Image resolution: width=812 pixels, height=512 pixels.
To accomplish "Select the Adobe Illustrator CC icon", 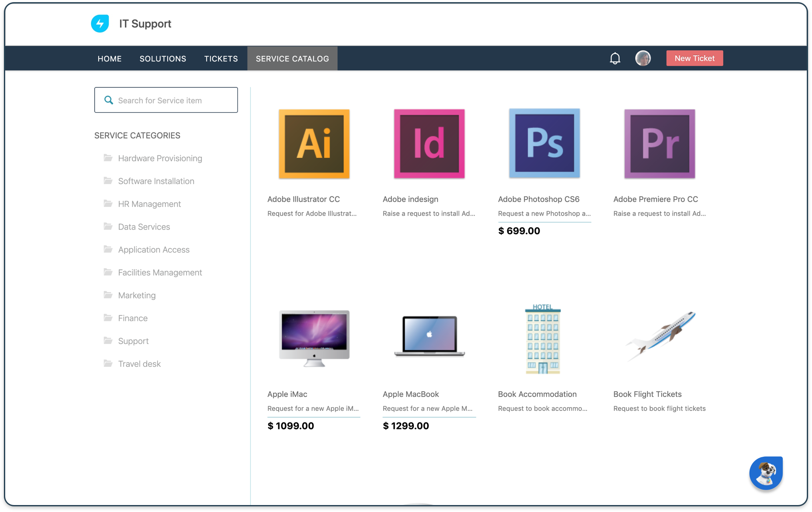I will coord(314,144).
